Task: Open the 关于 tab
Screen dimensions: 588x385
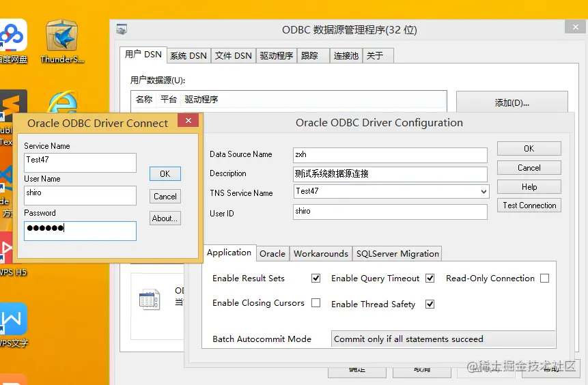Action: pyautogui.click(x=378, y=56)
